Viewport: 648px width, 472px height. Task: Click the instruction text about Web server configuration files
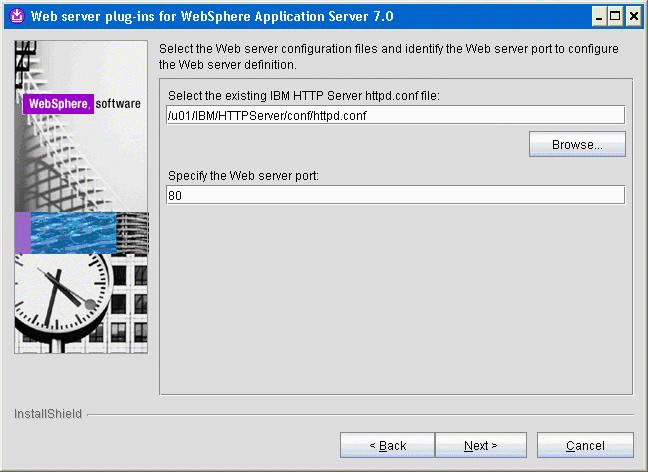point(388,57)
